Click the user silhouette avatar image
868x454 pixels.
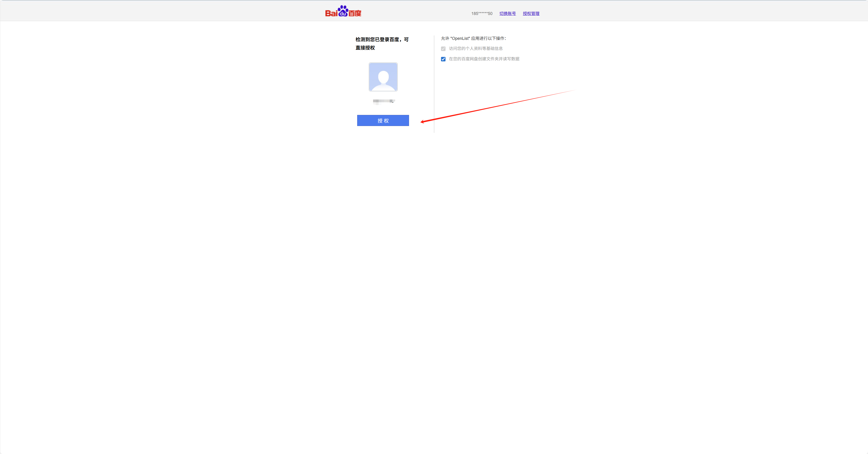[383, 77]
